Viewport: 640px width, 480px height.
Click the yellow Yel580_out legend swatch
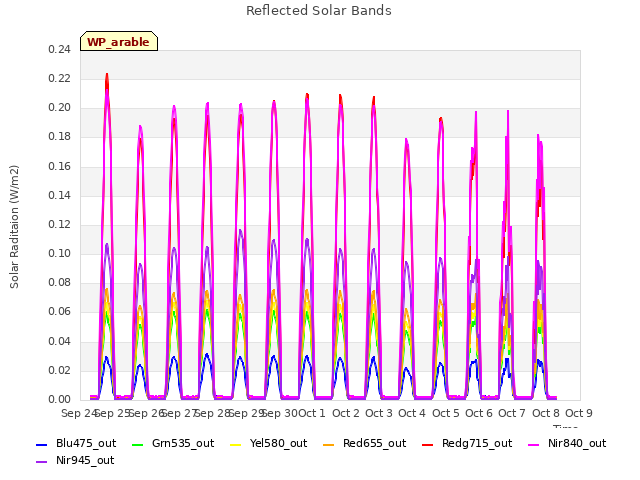(236, 444)
